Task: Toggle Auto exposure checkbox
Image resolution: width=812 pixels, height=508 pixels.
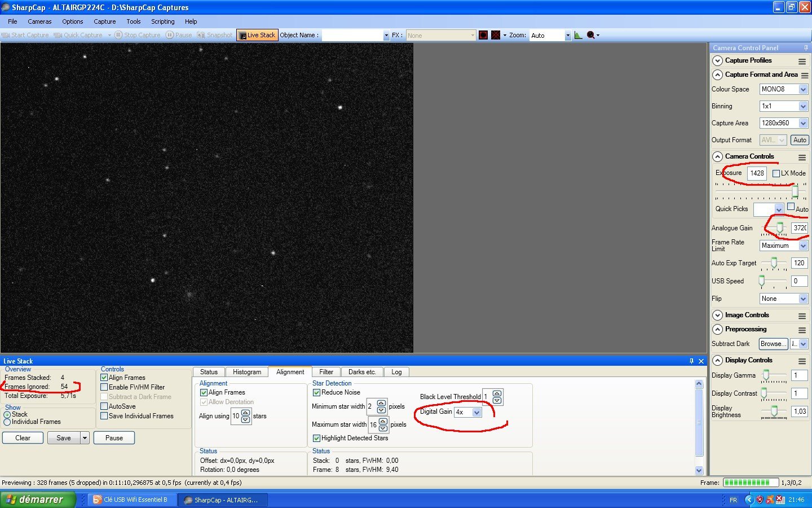Action: [x=791, y=207]
